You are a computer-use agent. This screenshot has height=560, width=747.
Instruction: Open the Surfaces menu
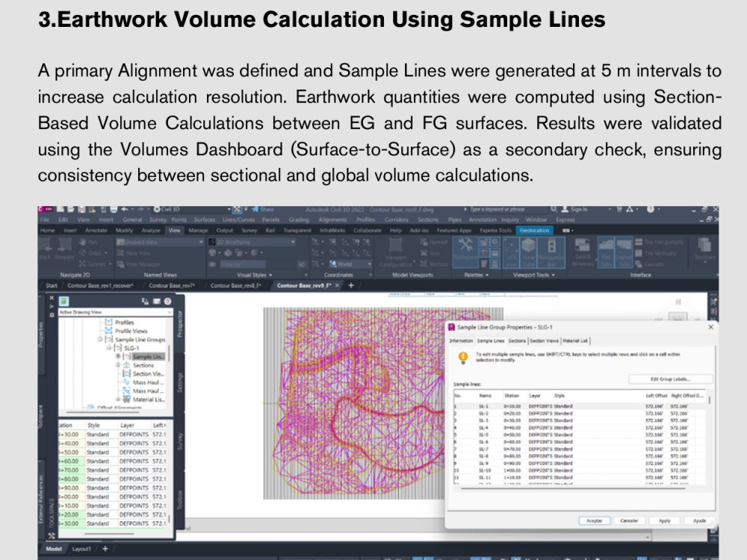coord(205,220)
